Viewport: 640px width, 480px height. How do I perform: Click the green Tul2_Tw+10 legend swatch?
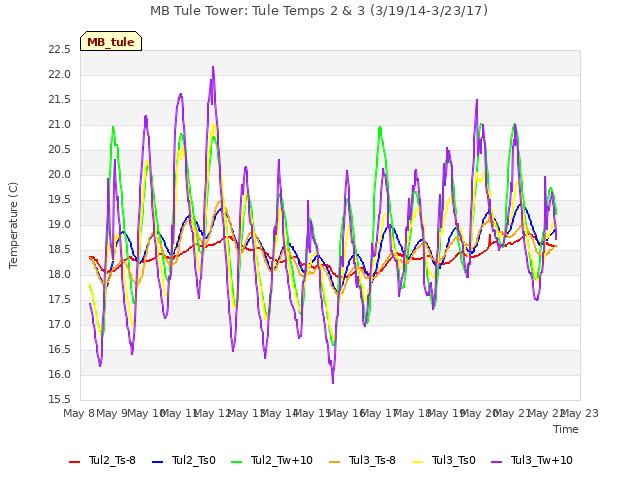tap(237, 462)
